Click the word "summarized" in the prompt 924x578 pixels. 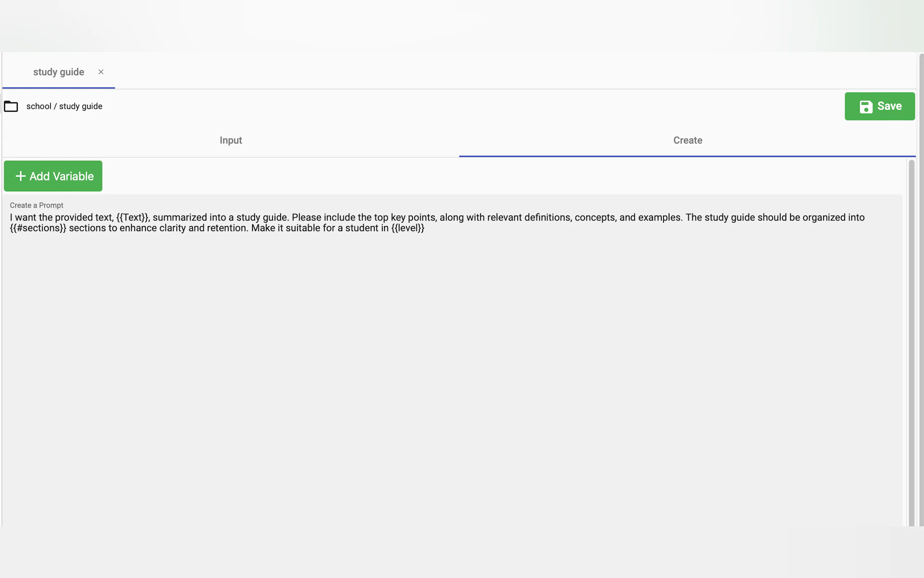pos(180,218)
